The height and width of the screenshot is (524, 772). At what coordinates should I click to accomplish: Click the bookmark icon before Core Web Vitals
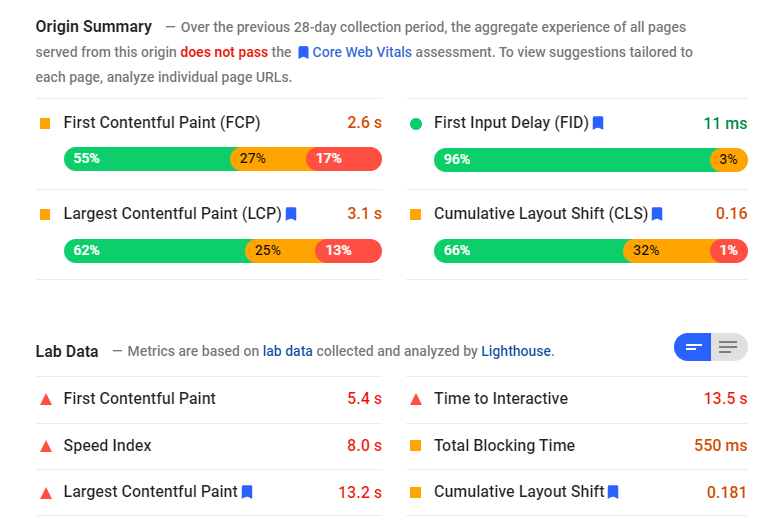coord(303,51)
